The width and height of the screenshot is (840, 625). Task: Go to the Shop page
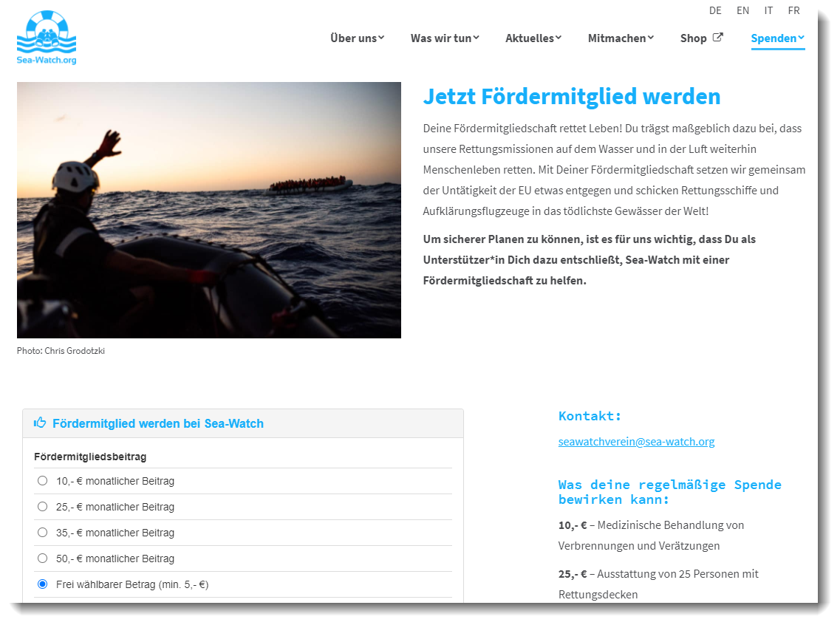pyautogui.click(x=693, y=38)
